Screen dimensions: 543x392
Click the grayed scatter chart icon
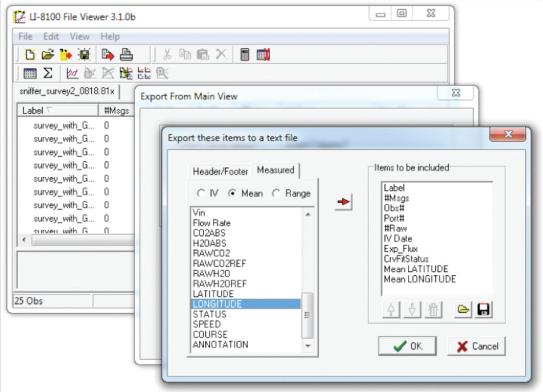click(x=90, y=73)
